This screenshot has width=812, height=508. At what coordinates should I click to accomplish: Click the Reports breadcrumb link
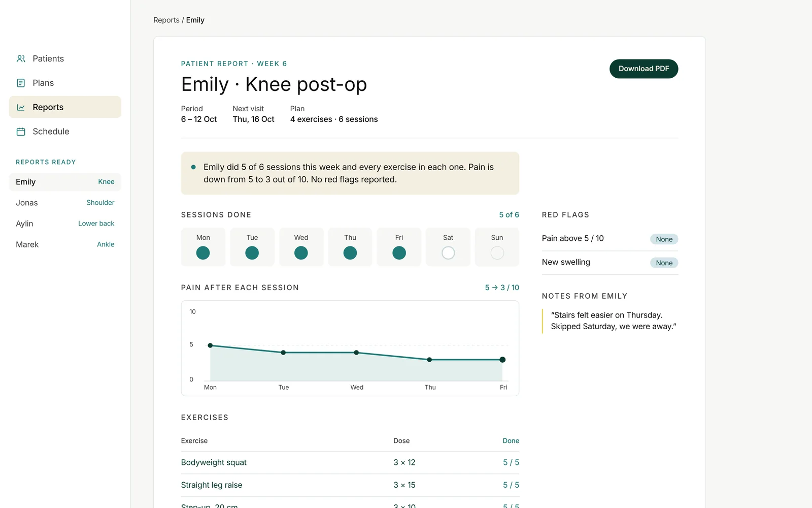[x=166, y=20]
